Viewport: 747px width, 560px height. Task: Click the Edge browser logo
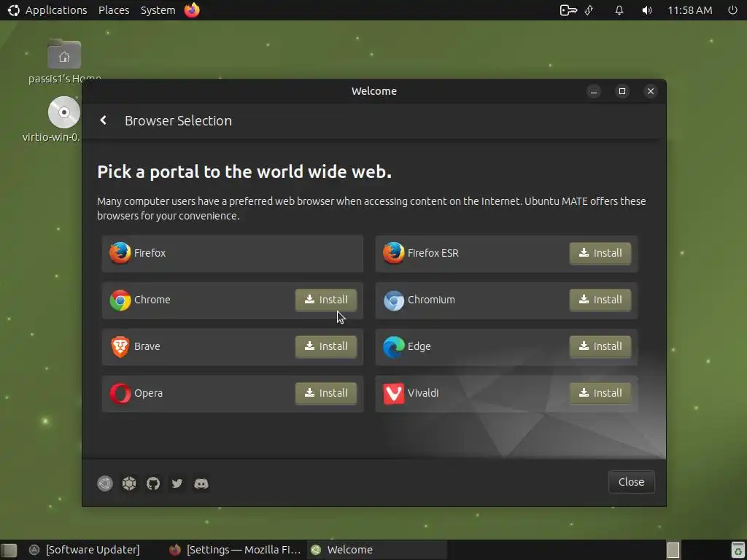[x=393, y=346]
